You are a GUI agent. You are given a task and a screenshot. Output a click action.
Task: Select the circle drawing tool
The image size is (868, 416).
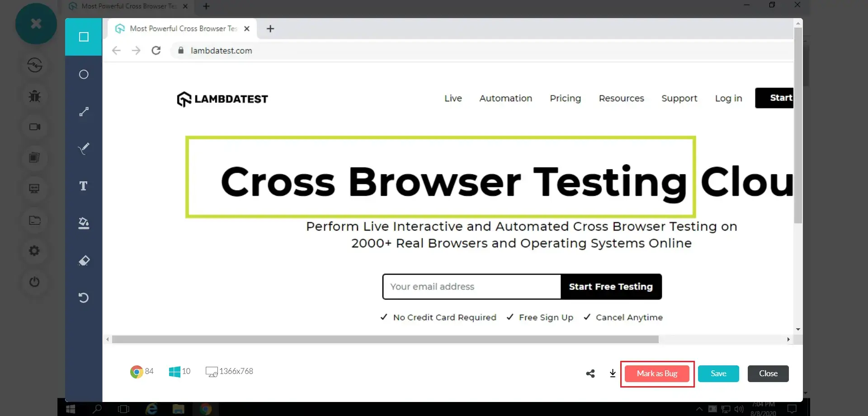click(84, 75)
